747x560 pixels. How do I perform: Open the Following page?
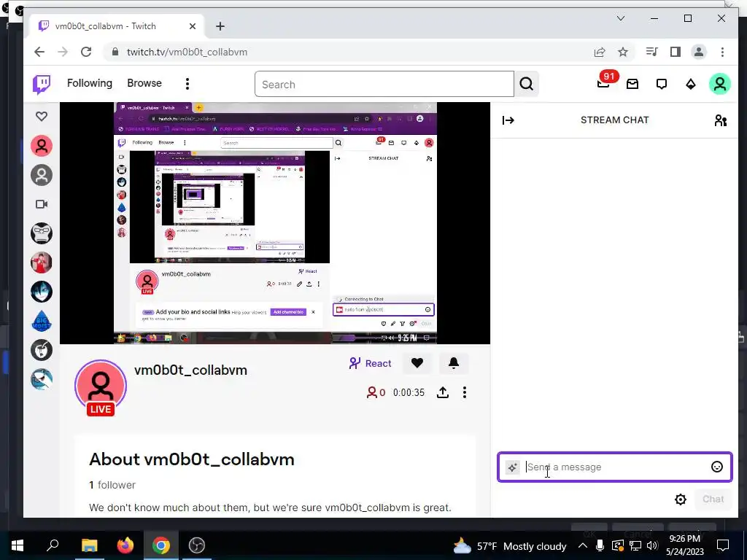[90, 83]
